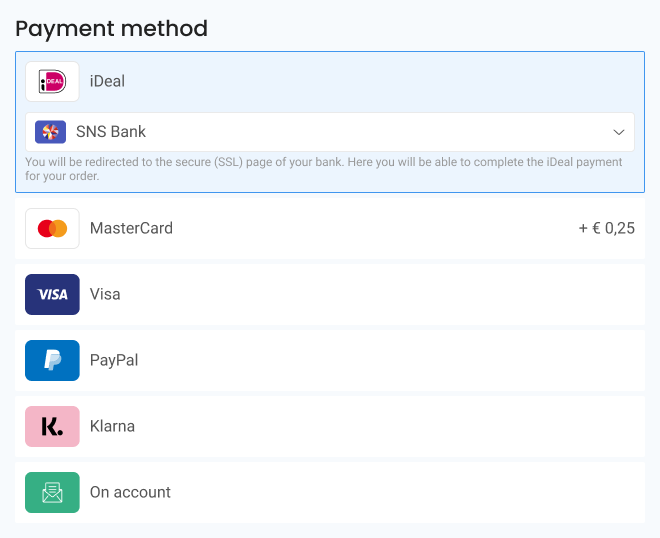Click the MasterCard logo icon
Viewport: 660px width, 538px height.
tap(52, 228)
